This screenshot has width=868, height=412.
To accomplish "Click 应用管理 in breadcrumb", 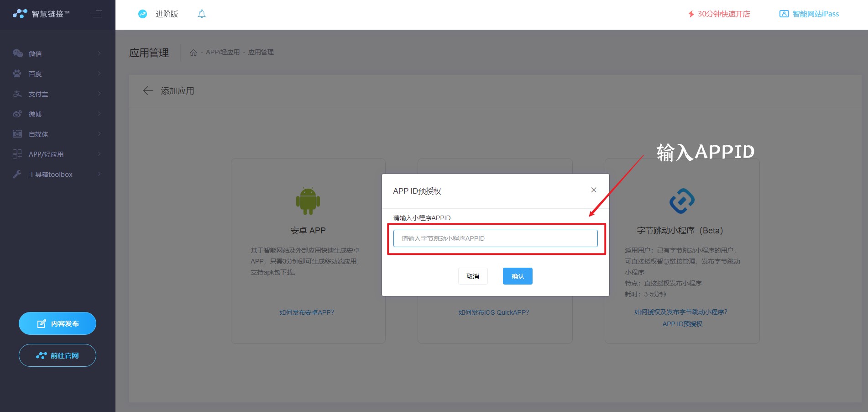I will 261,52.
